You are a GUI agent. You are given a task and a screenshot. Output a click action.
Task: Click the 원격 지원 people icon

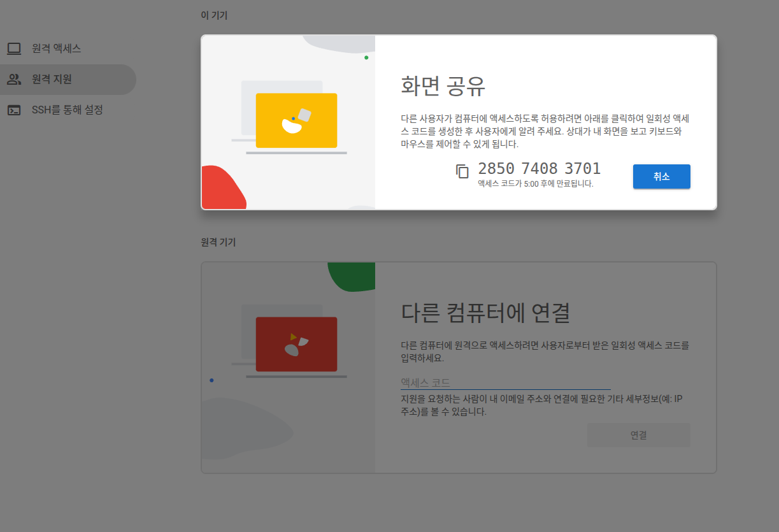coord(14,80)
